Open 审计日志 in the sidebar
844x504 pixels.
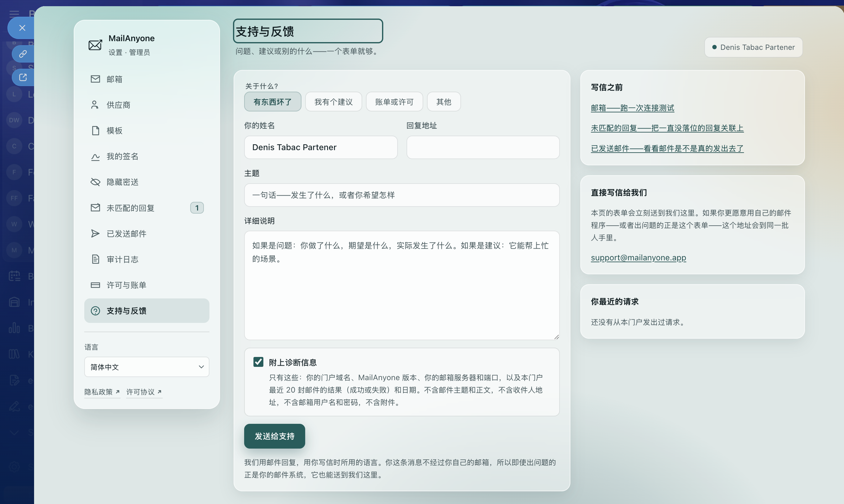pos(147,259)
